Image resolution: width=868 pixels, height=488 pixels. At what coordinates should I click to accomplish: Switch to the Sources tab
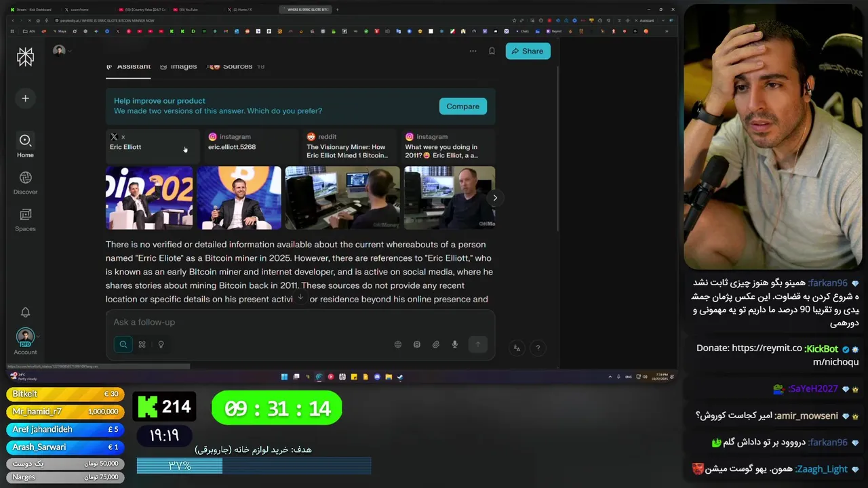[x=236, y=66]
